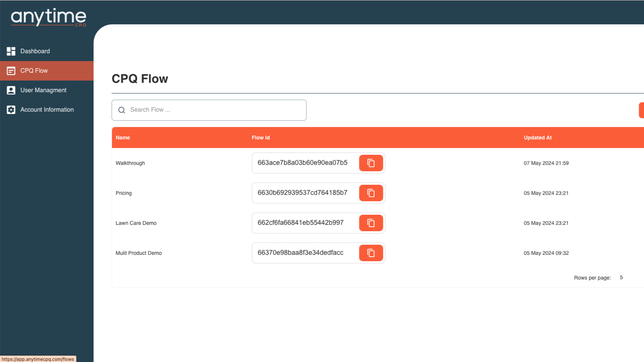Open the rows per page dropdown showing 5
This screenshot has width=644, height=362.
621,278
